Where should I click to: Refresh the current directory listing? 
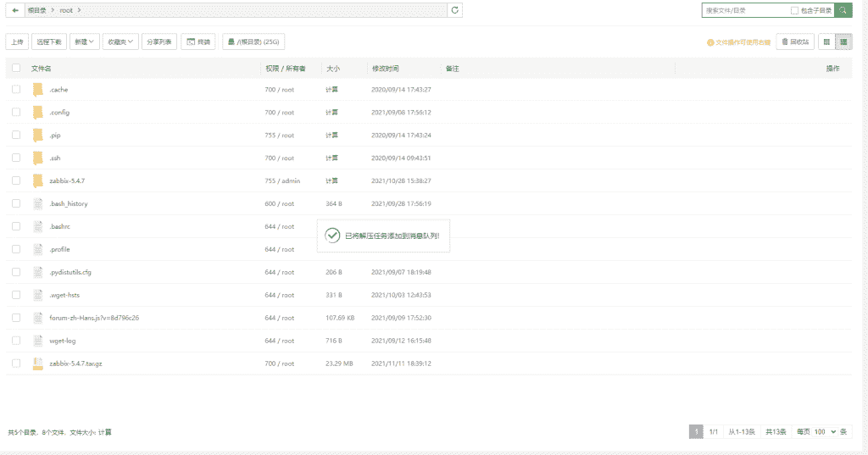(454, 10)
